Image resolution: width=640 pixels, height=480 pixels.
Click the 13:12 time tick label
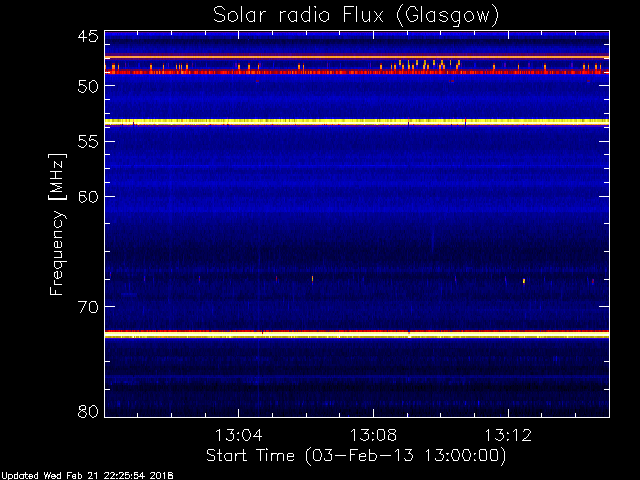(x=508, y=436)
